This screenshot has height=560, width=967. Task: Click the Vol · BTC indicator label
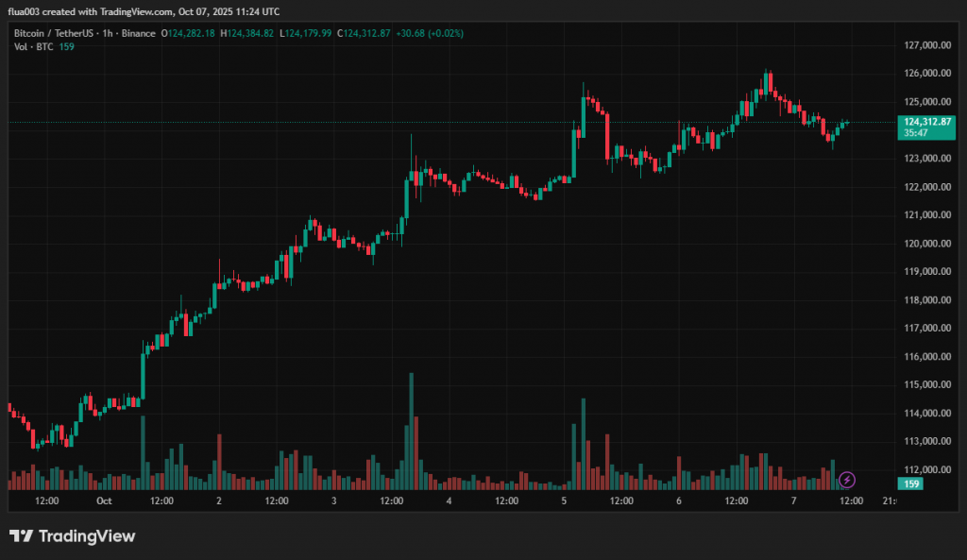tap(33, 46)
